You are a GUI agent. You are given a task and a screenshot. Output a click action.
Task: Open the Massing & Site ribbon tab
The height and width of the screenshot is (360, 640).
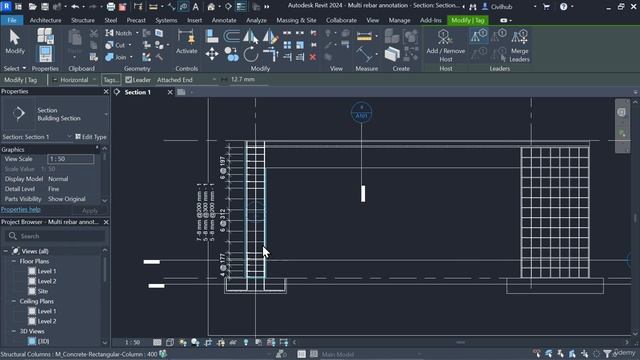(296, 20)
